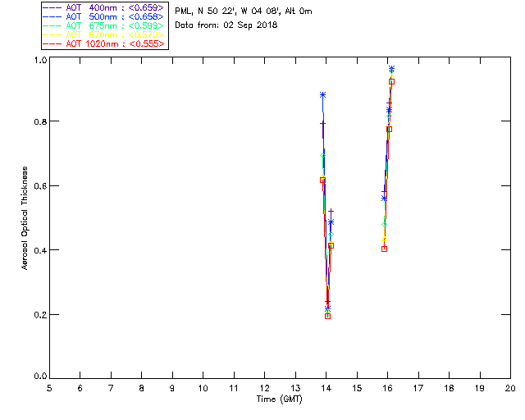Click the 0.6 y-axis tick label
Screen dimensions: 525x420
(40, 186)
